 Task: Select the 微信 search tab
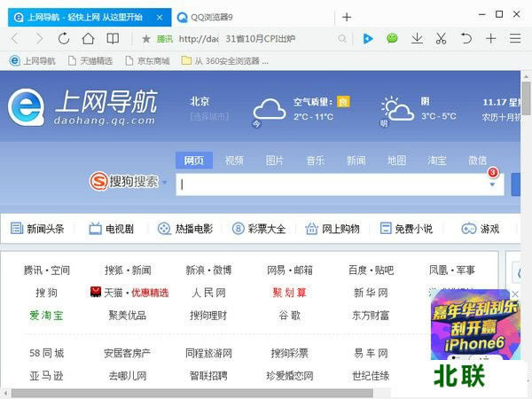point(477,160)
